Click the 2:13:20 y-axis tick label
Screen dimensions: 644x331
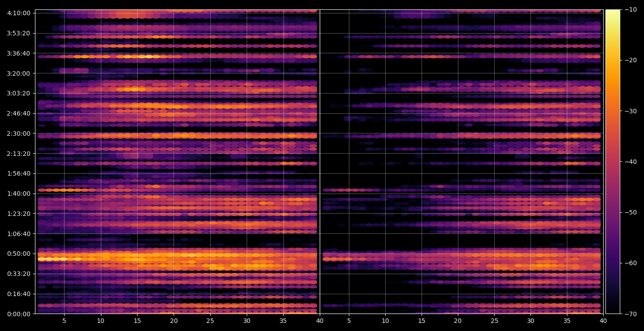(x=19, y=154)
